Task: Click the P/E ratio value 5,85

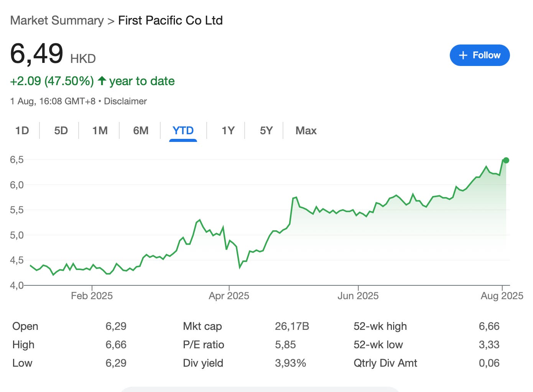Action: pos(285,345)
